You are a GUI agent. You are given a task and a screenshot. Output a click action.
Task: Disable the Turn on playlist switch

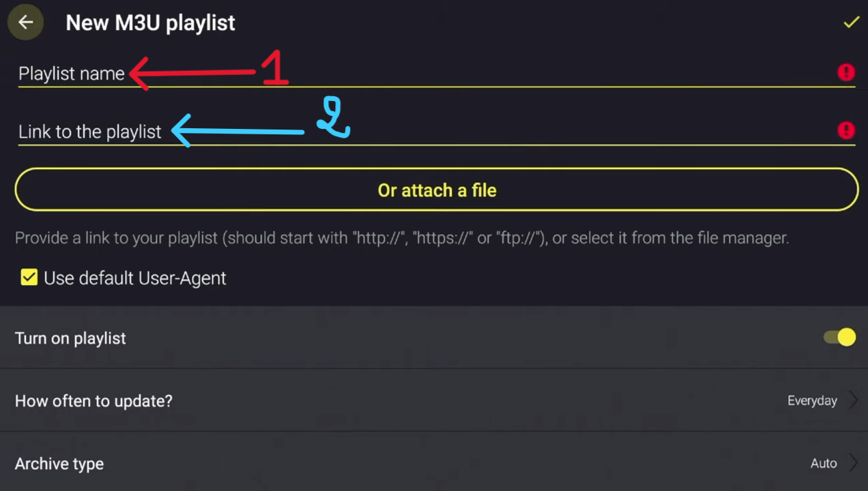(x=840, y=338)
